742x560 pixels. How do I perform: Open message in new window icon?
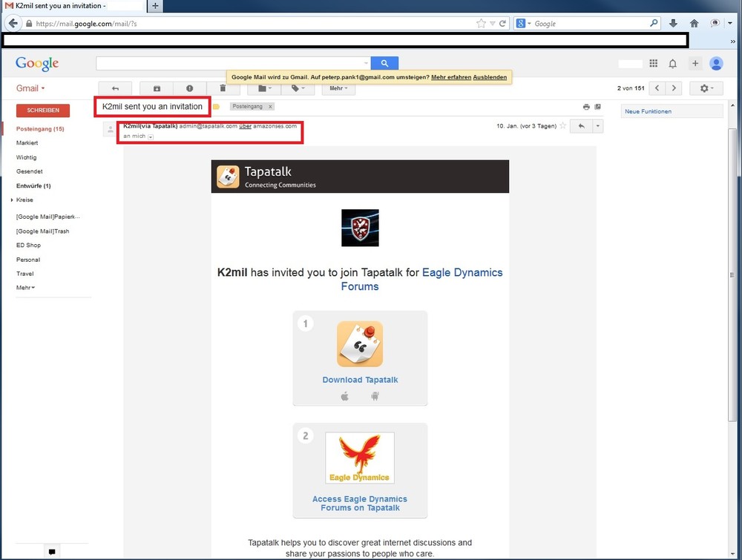click(x=597, y=107)
